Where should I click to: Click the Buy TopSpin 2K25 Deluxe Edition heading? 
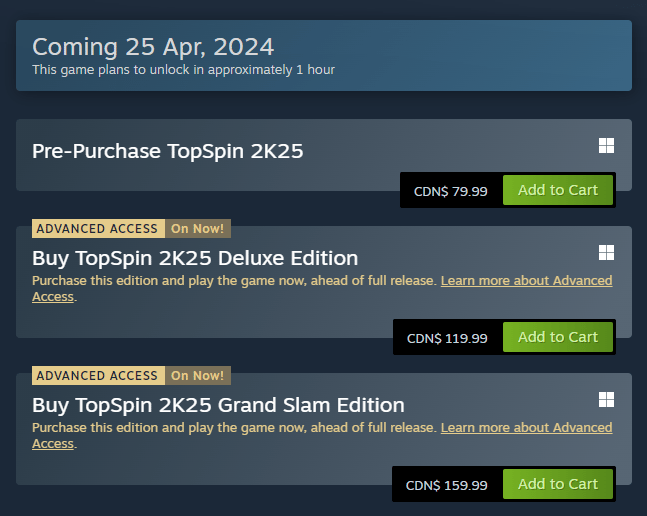point(195,258)
